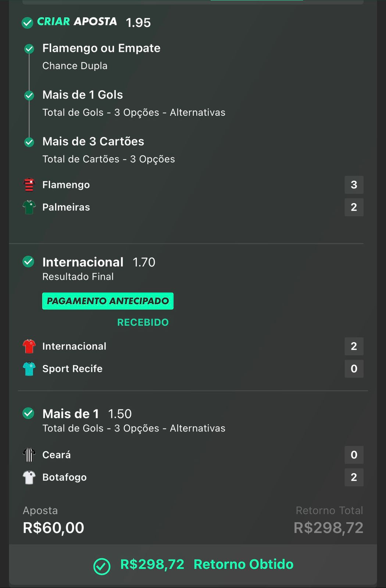Click Flamengo's score box showing 3
This screenshot has height=588, width=386.
point(354,185)
